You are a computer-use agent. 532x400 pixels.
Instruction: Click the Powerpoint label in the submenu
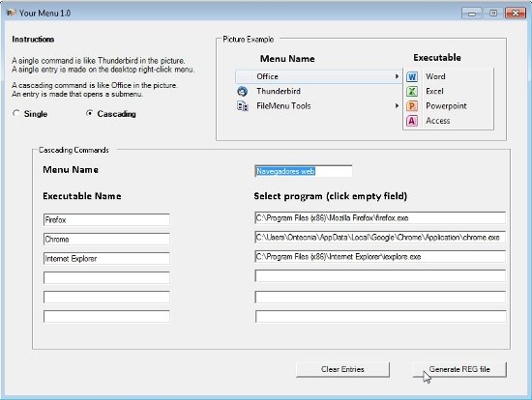tap(446, 106)
